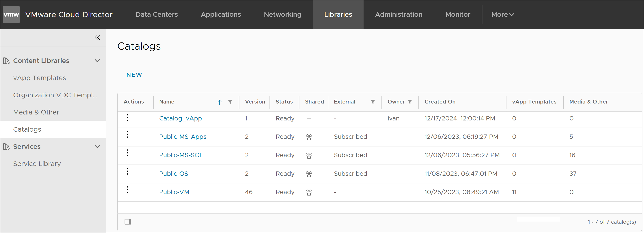Open the Name column filter

(230, 102)
